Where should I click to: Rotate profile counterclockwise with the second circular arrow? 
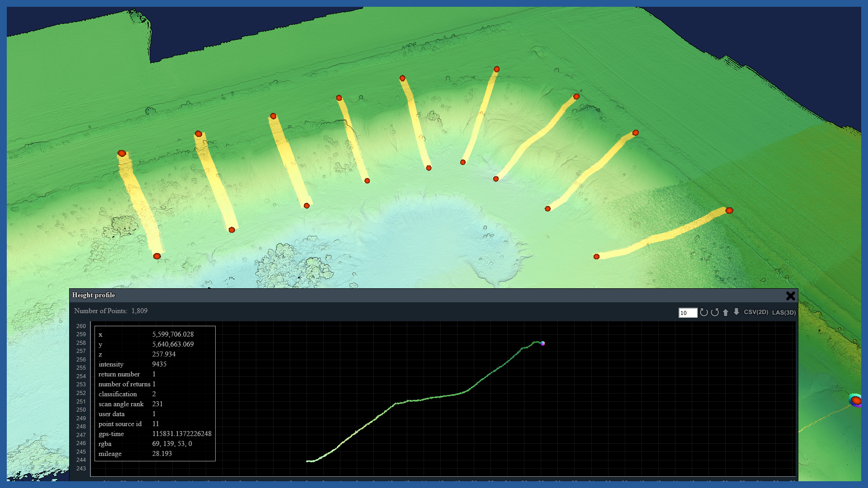click(715, 312)
